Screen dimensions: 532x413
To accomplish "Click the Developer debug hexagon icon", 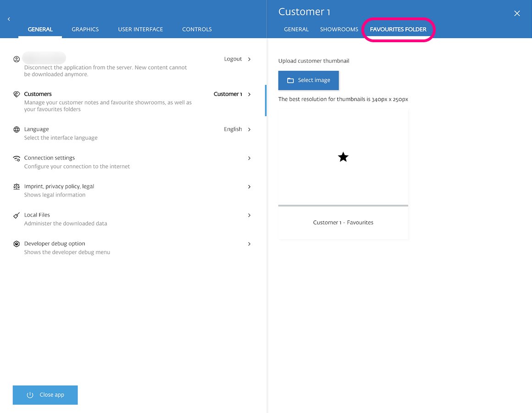I will [x=17, y=244].
